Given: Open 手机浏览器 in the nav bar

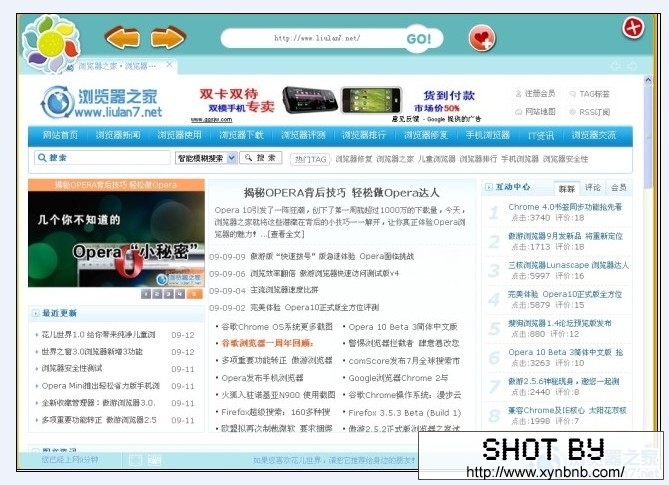Looking at the screenshot, I should [x=488, y=135].
